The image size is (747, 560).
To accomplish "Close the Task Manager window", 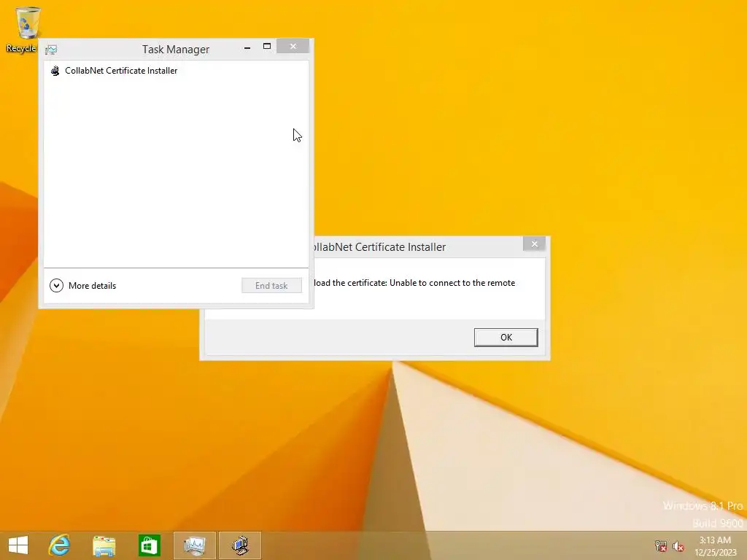I will (x=293, y=46).
